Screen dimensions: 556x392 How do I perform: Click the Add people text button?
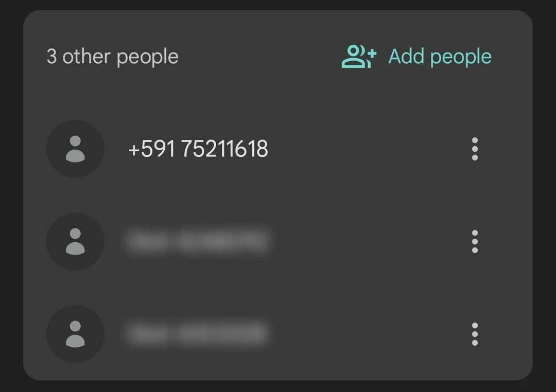[x=440, y=57]
